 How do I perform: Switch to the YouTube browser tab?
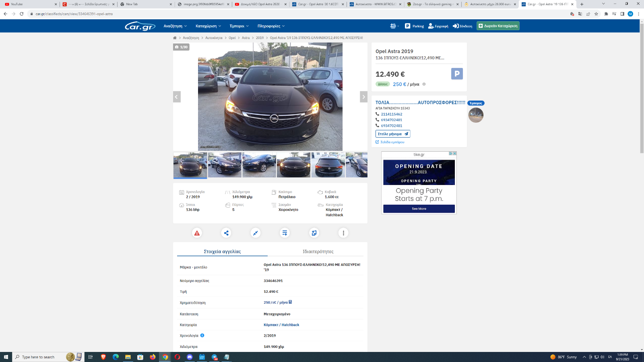point(31,4)
